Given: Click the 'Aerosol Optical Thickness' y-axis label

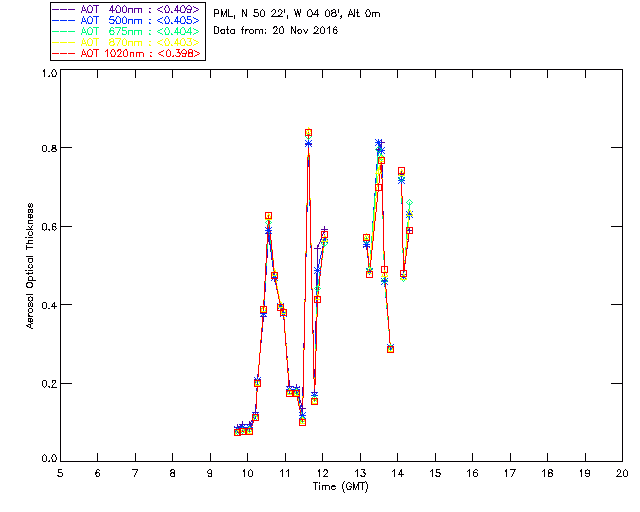Looking at the screenshot, I should [31, 266].
